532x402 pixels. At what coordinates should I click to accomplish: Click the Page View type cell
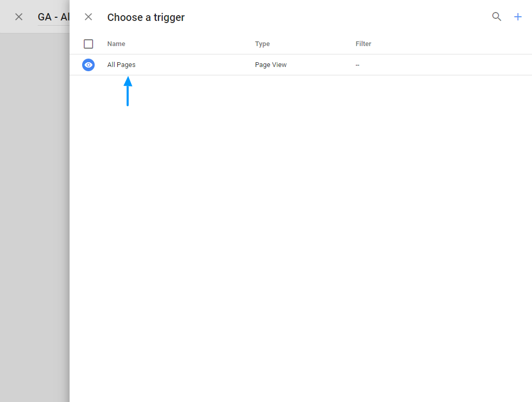click(x=270, y=65)
